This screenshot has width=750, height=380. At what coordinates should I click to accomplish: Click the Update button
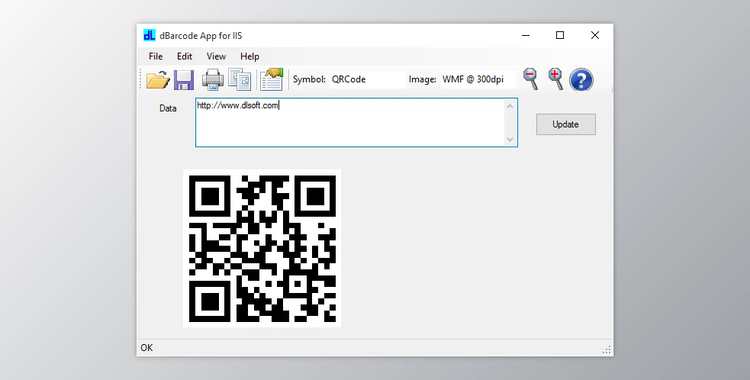[x=566, y=124]
